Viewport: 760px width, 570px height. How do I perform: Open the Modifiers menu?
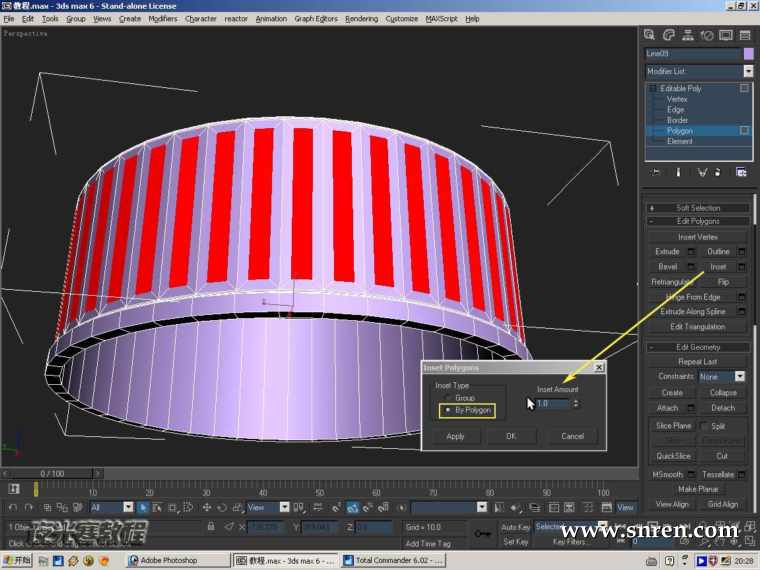pos(162,18)
